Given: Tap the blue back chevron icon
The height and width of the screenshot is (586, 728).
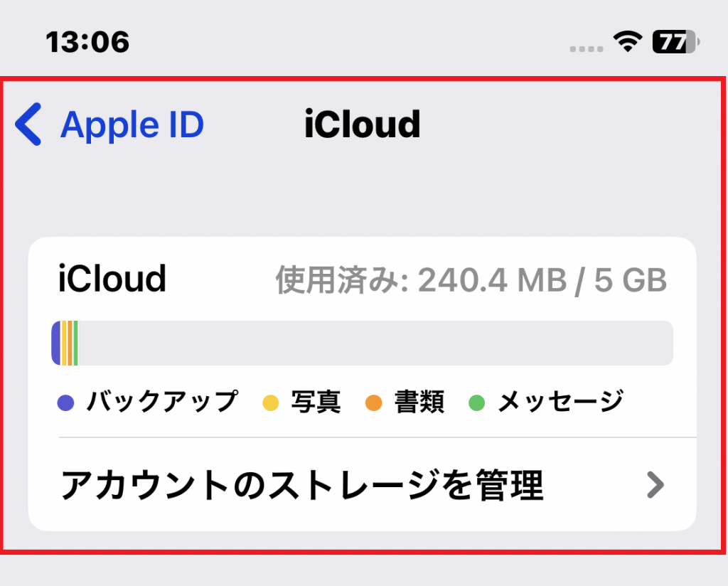Looking at the screenshot, I should [x=28, y=124].
